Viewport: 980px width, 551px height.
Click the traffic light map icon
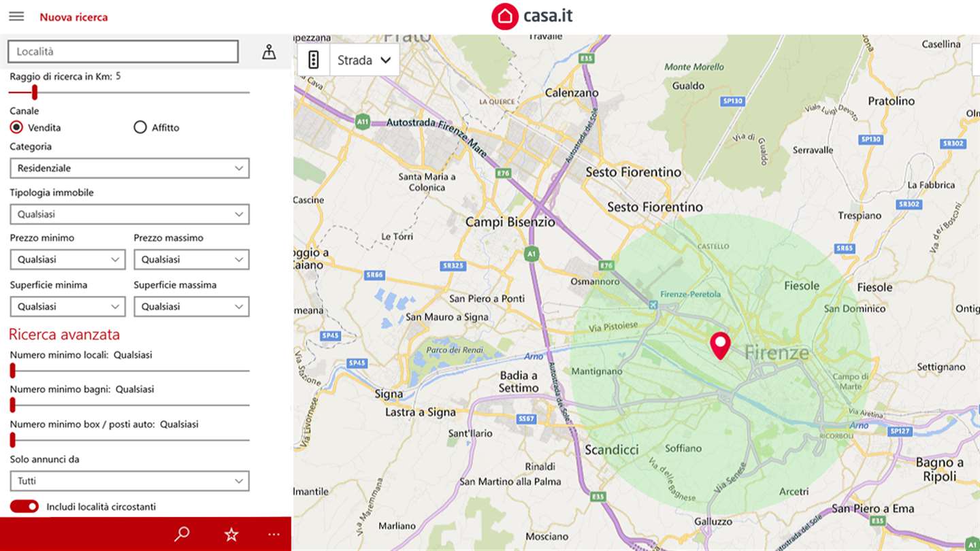(x=314, y=60)
